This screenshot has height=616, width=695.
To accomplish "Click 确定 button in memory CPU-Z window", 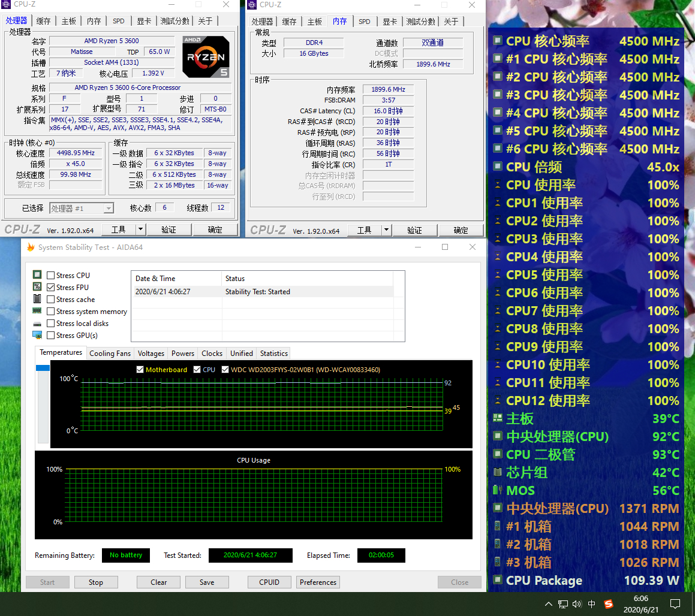I will (461, 230).
